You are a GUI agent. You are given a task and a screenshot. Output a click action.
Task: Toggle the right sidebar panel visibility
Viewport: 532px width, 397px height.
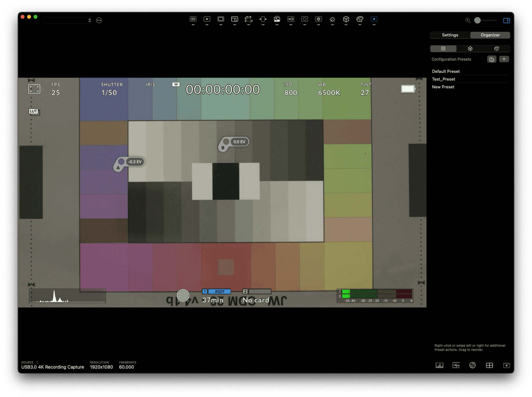[x=507, y=21]
